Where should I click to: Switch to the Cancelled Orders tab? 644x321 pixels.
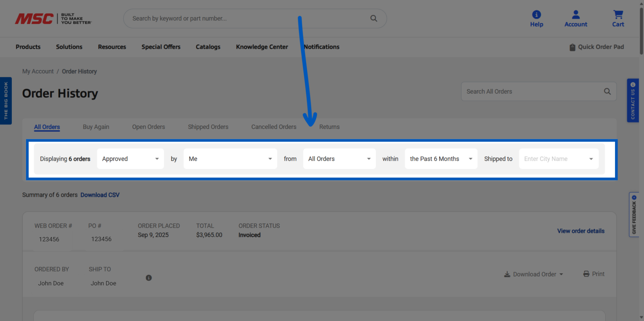coord(274,127)
